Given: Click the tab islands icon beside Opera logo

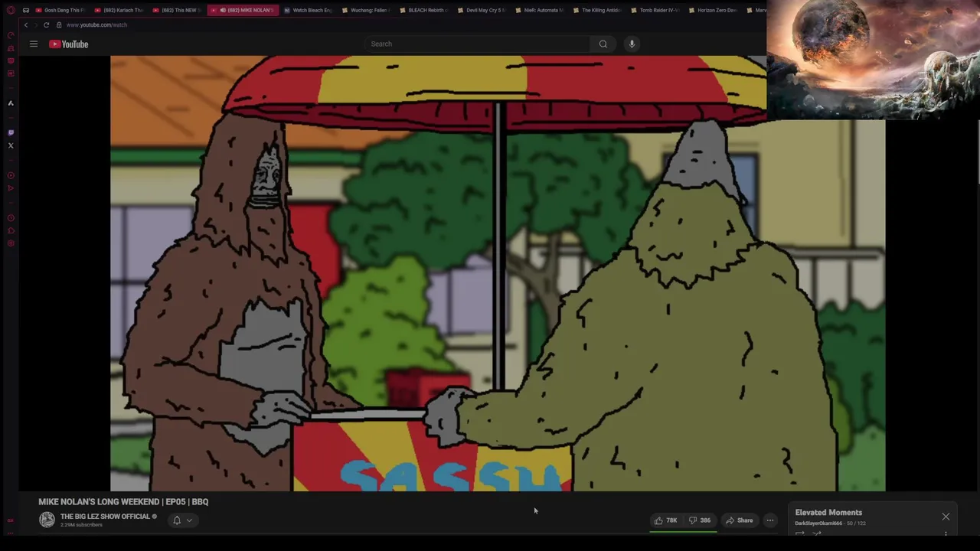Looking at the screenshot, I should pyautogui.click(x=26, y=10).
